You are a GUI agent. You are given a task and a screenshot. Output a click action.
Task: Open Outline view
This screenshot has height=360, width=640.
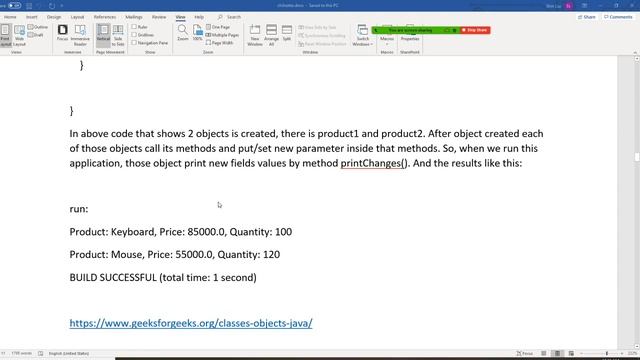(38, 27)
